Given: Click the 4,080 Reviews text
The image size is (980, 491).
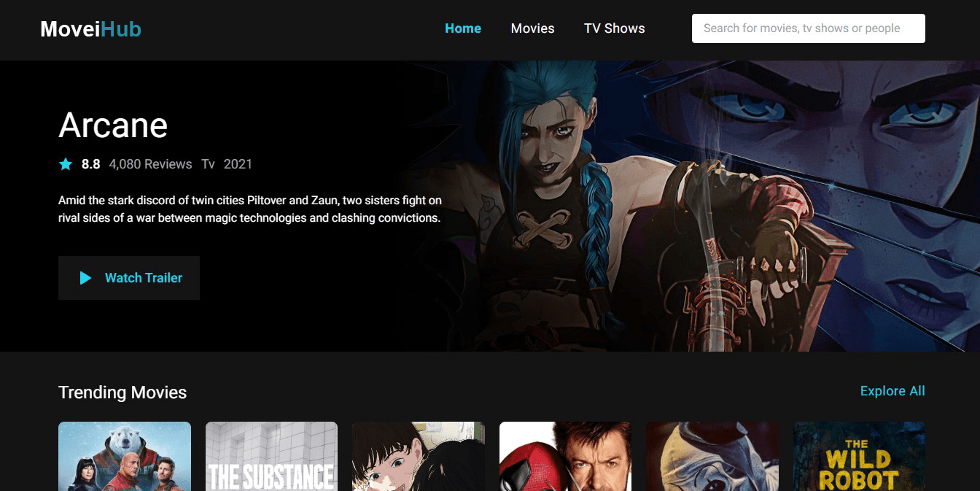Looking at the screenshot, I should 150,164.
